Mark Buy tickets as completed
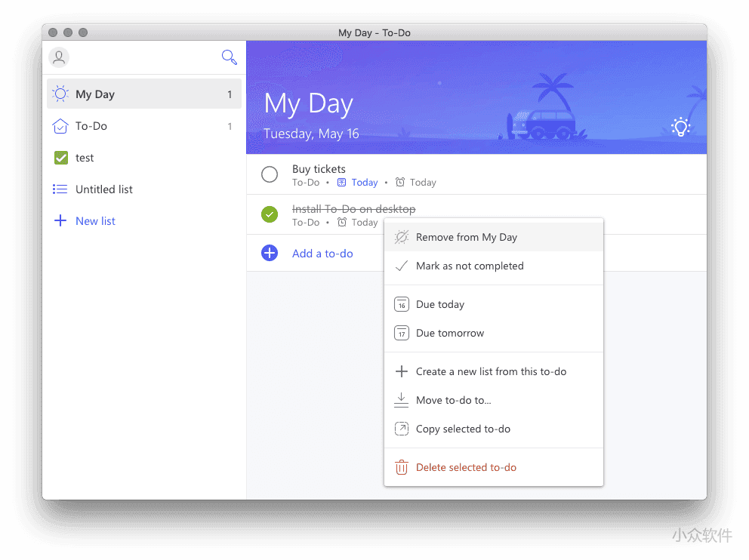 [270, 174]
